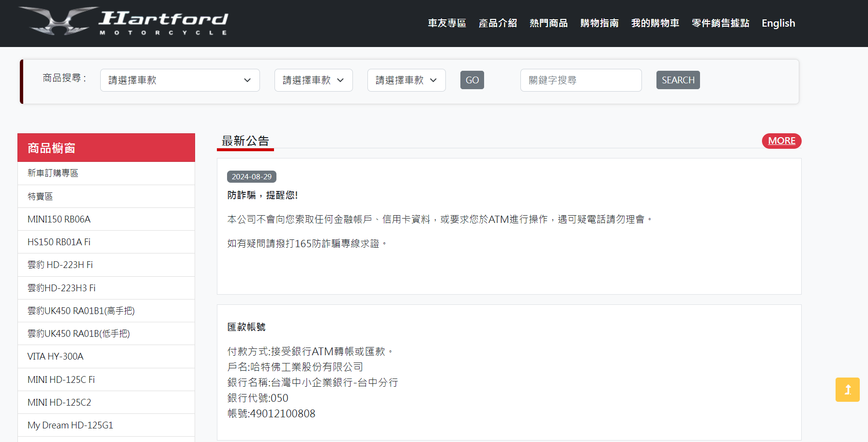Select 雲豹UK450 RA01B1(高手把) in sidebar
The width and height of the screenshot is (868, 442).
tap(106, 311)
